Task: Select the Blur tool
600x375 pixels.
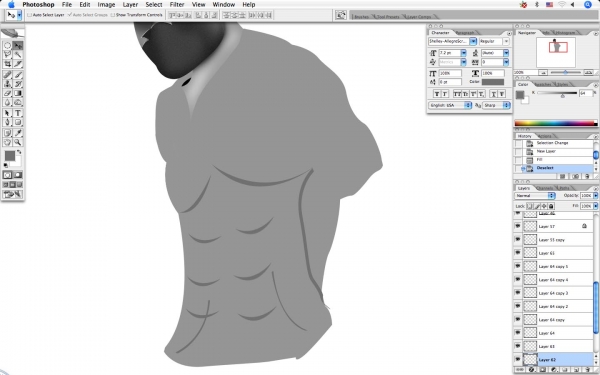Action: coord(7,102)
